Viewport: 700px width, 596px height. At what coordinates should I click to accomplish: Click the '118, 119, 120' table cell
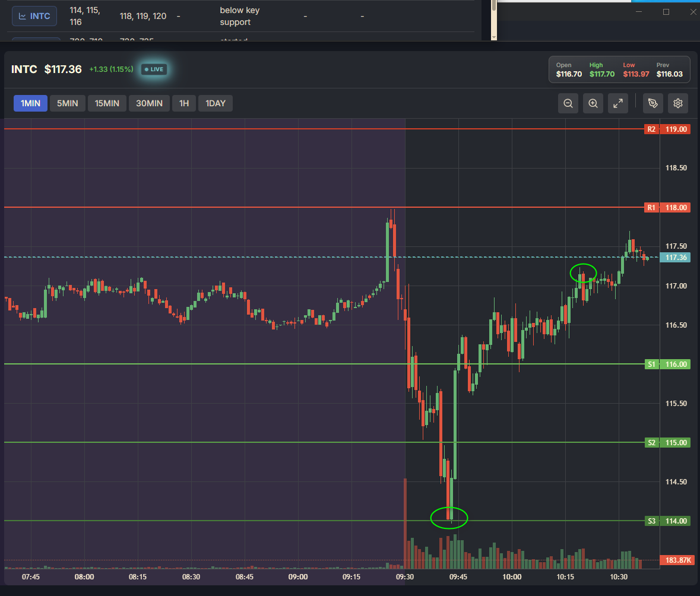(143, 16)
